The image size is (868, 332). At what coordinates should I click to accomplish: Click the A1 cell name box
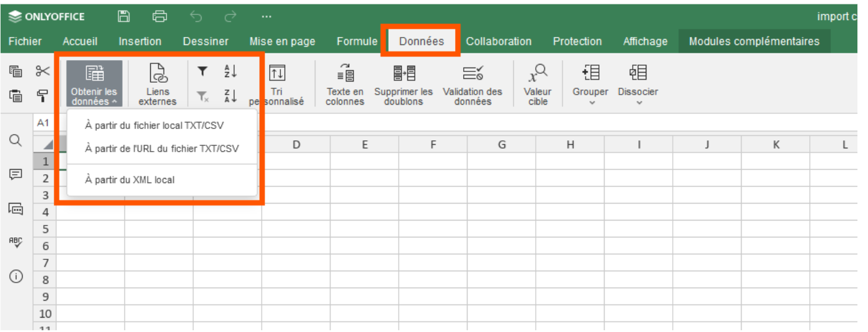click(44, 123)
